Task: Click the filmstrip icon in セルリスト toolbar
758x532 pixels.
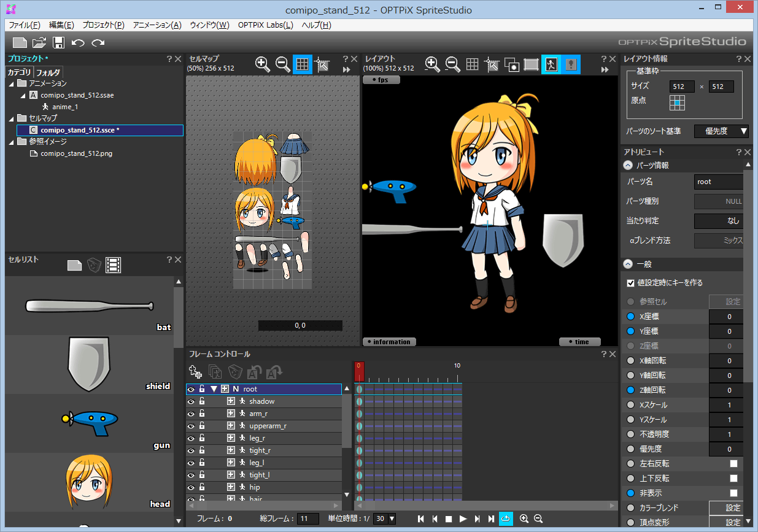Action: pos(113,265)
